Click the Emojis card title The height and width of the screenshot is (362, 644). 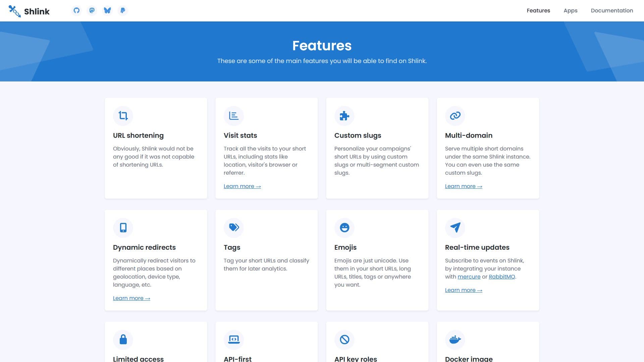pyautogui.click(x=345, y=247)
